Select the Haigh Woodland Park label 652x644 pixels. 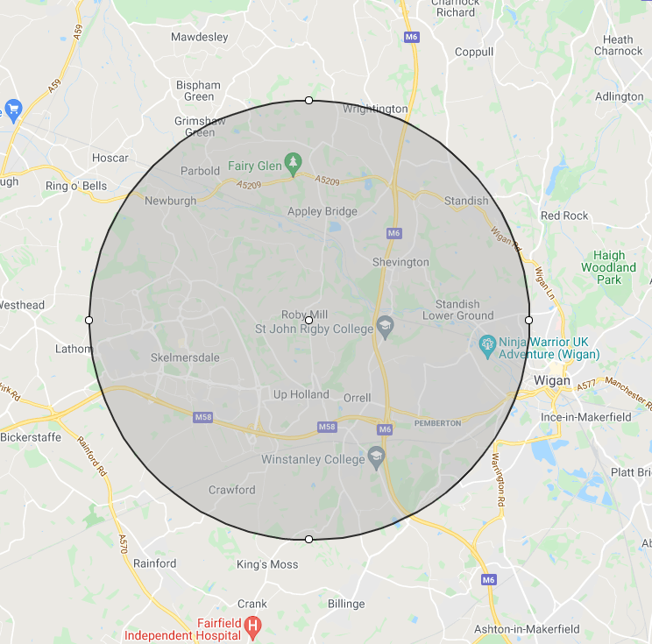(609, 267)
